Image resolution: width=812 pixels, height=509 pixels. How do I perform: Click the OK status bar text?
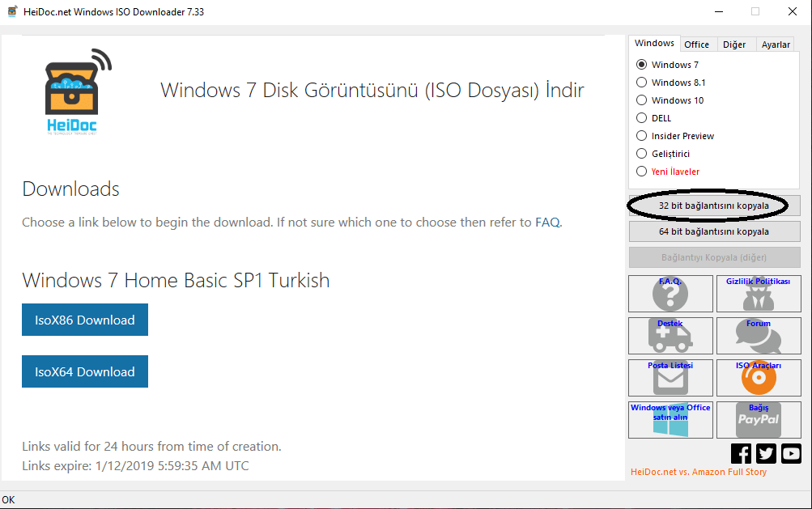click(x=8, y=499)
